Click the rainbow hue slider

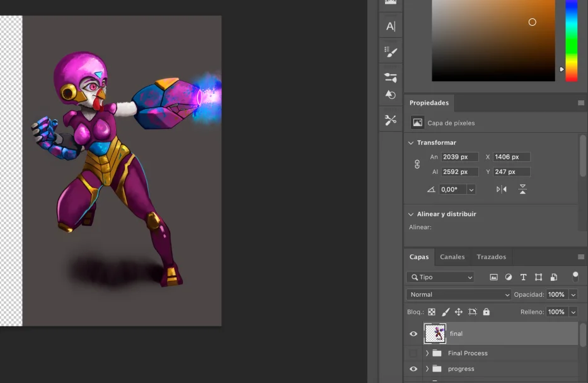571,40
